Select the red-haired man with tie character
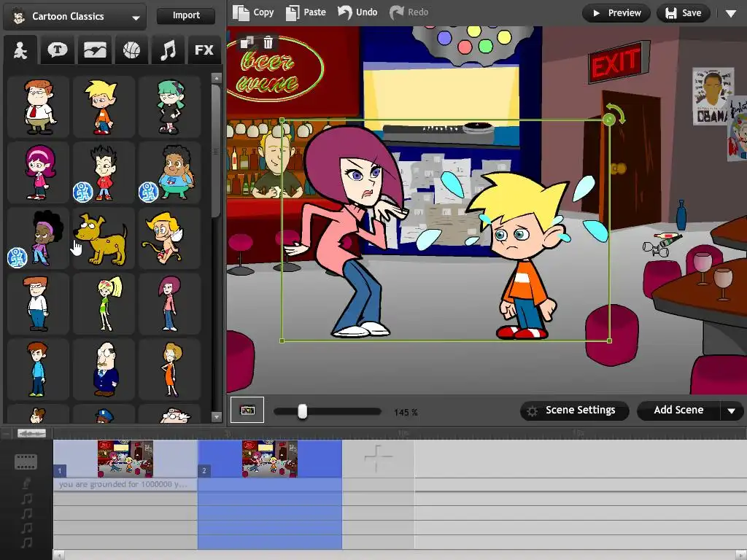The width and height of the screenshot is (747, 560). (38, 108)
